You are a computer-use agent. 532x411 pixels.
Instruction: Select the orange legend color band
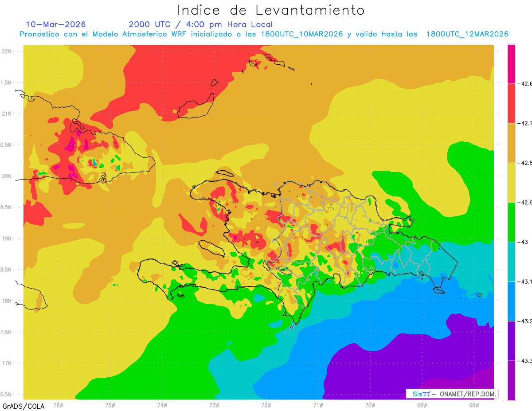pyautogui.click(x=511, y=143)
